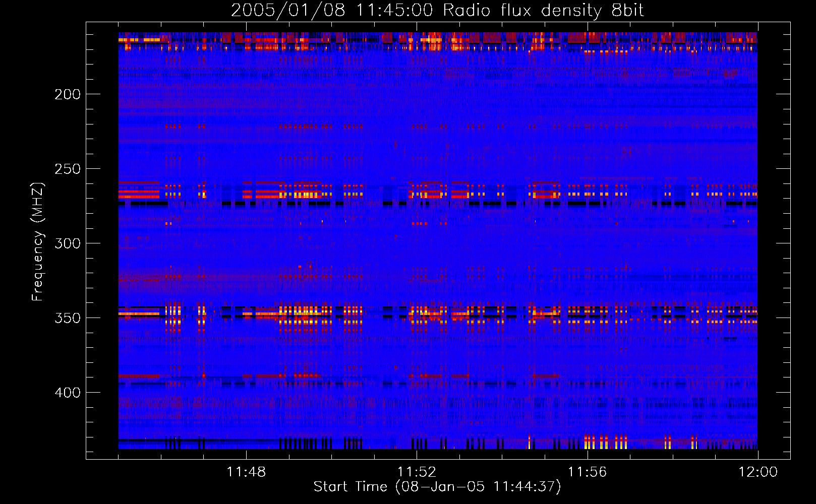Select the 350 frequency tick label
The image size is (816, 504).
tap(68, 318)
